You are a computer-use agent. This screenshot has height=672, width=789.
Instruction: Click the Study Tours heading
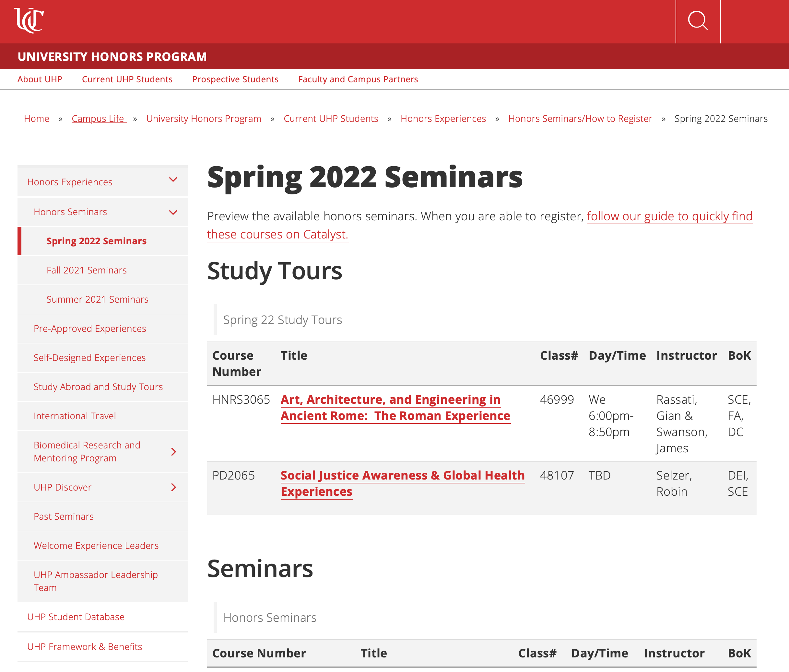[x=275, y=271]
